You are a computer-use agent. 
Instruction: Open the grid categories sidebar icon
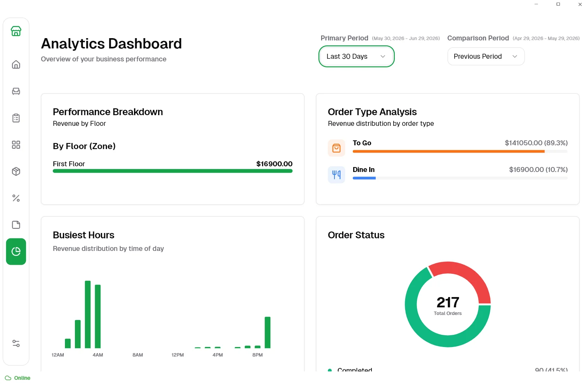click(x=16, y=145)
